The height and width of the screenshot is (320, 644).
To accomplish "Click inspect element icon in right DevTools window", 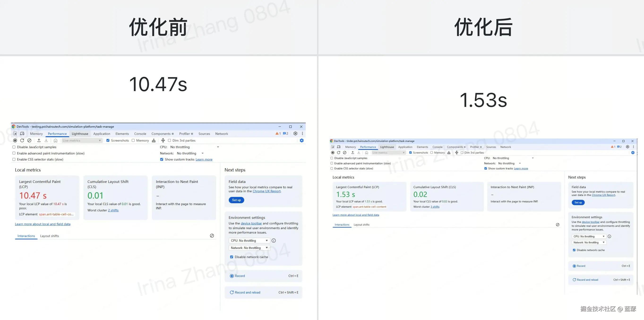I will click(x=333, y=147).
